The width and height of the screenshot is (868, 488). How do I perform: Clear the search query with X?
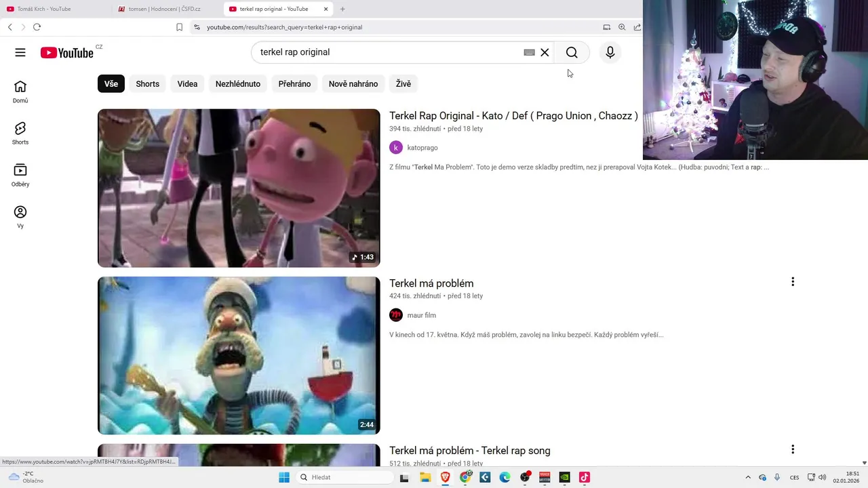545,52
